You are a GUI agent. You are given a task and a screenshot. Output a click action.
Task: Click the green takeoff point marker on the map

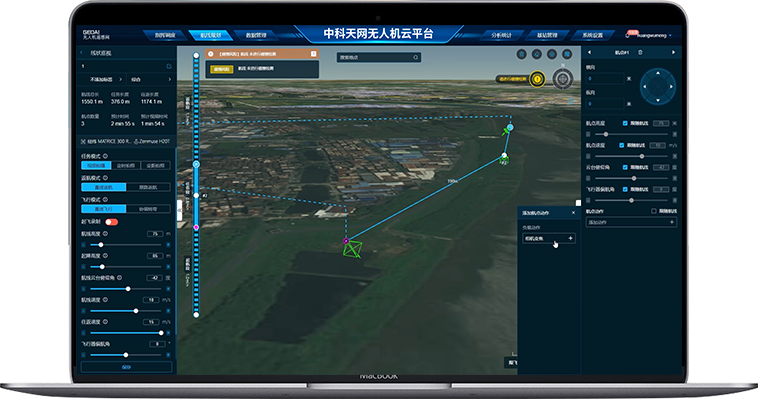click(x=352, y=250)
